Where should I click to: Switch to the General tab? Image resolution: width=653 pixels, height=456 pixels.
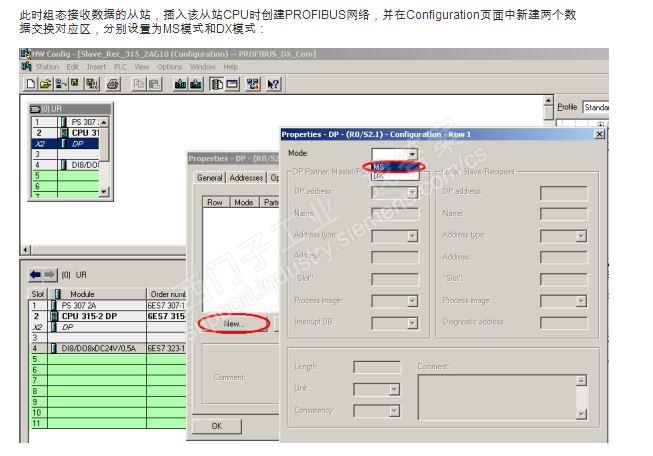pyautogui.click(x=209, y=178)
